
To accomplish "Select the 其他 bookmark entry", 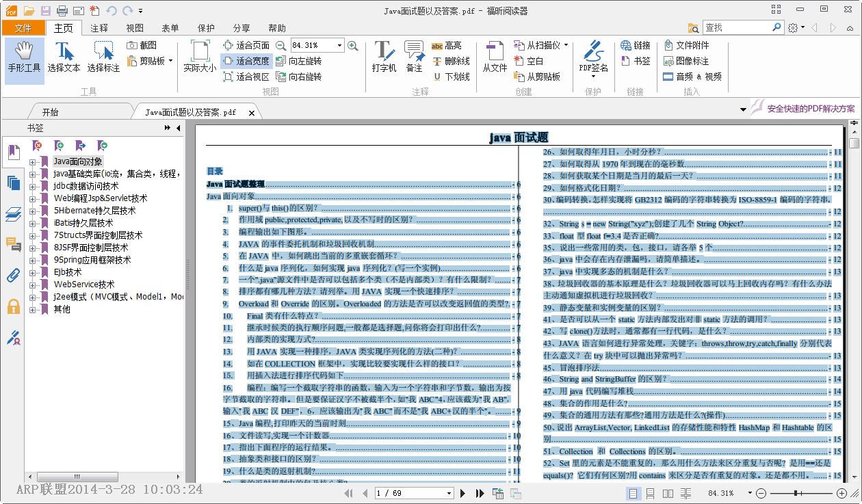I will tap(62, 309).
